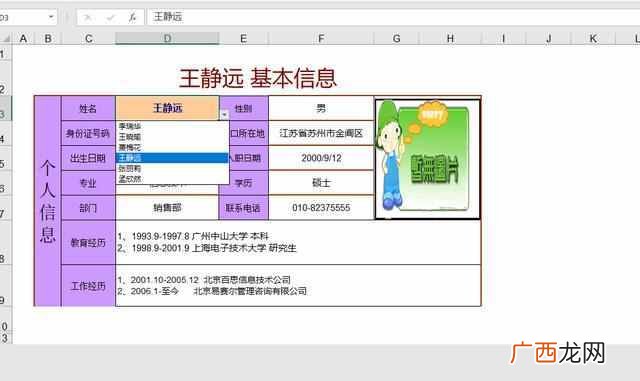
Task: Click the 身份证号码 label cell
Action: [x=88, y=133]
